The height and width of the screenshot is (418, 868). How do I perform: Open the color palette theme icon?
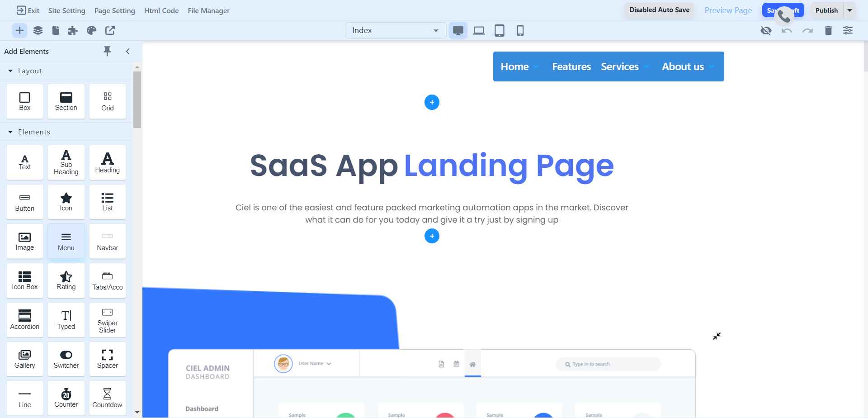point(92,30)
